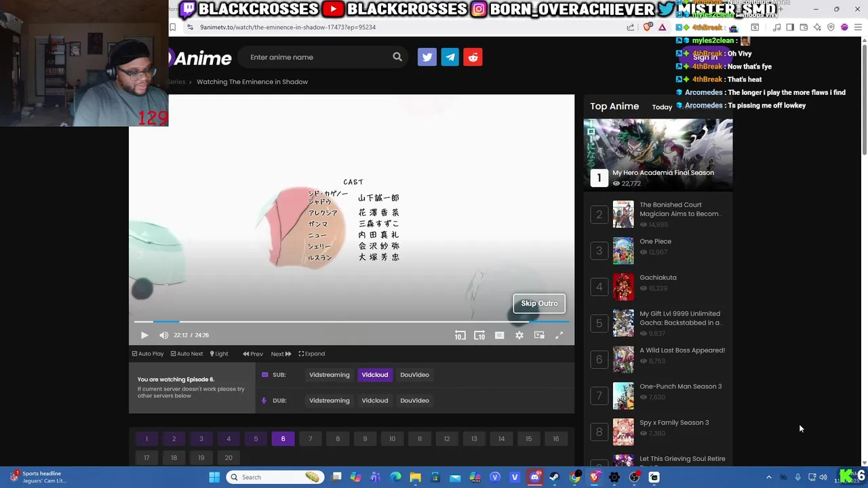This screenshot has height=488, width=868.
Task: Open Gachiakuta from Top Anime
Action: pos(658,277)
